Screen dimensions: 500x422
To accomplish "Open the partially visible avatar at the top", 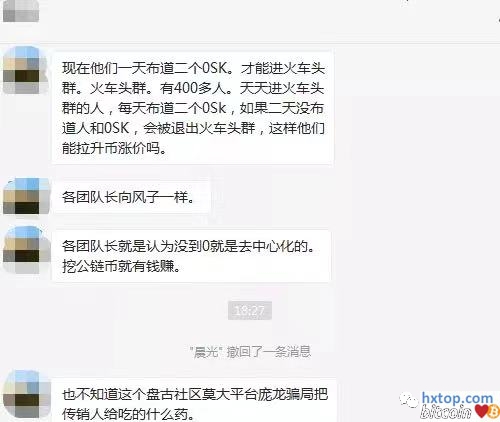I will 21,11.
